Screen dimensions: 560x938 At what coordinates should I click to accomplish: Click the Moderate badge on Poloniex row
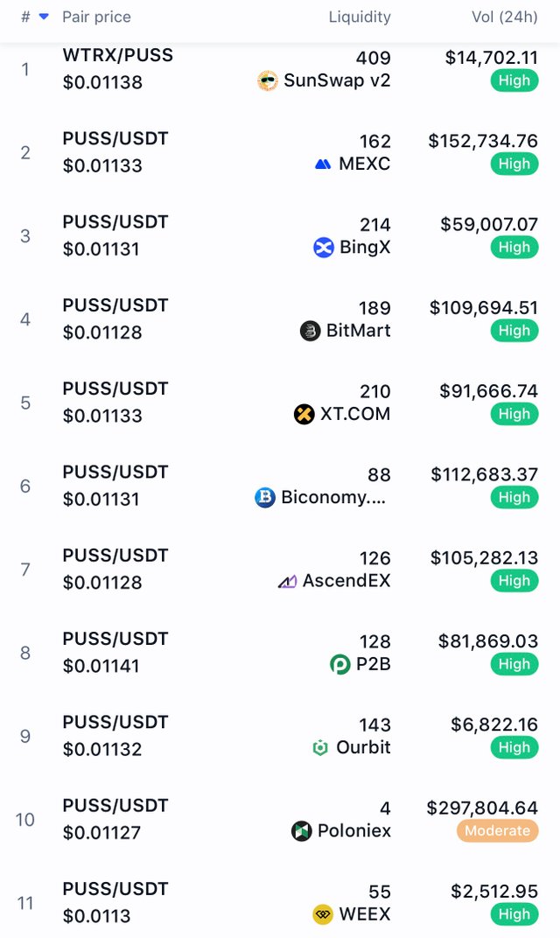[x=497, y=831]
